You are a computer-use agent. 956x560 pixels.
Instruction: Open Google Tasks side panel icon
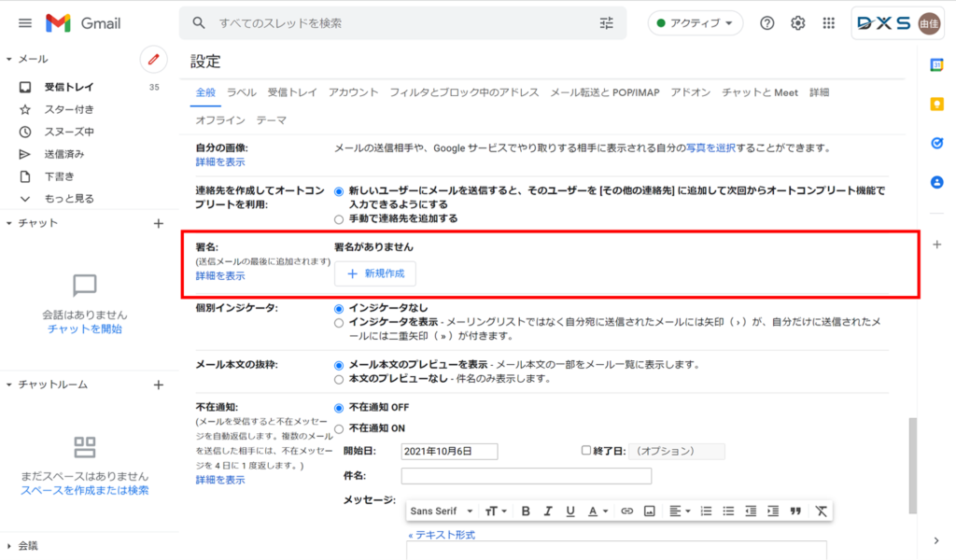[x=937, y=143]
